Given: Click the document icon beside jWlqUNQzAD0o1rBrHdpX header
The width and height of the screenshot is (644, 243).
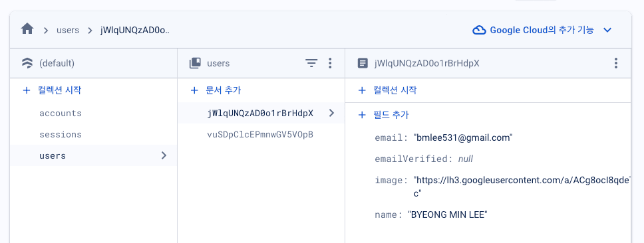Looking at the screenshot, I should [363, 63].
